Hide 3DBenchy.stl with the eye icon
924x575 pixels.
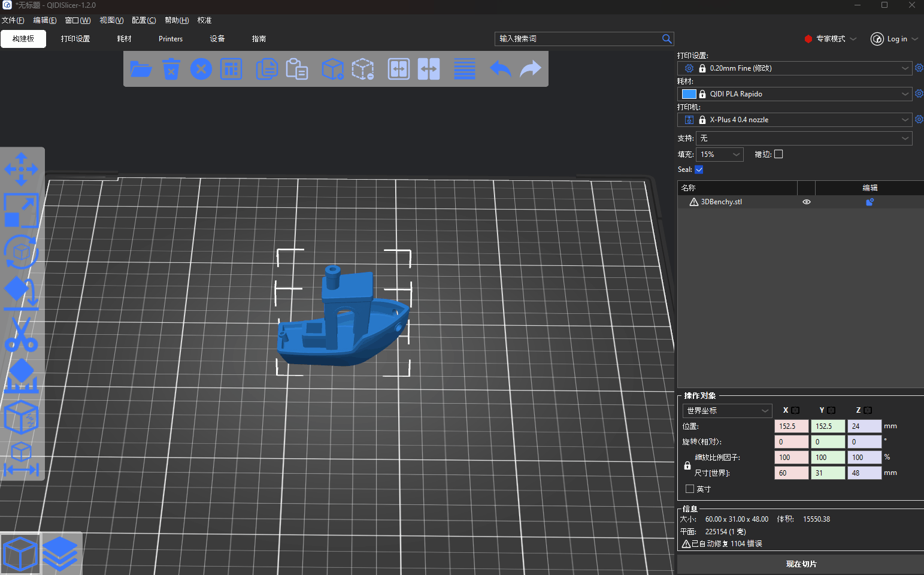click(x=807, y=202)
